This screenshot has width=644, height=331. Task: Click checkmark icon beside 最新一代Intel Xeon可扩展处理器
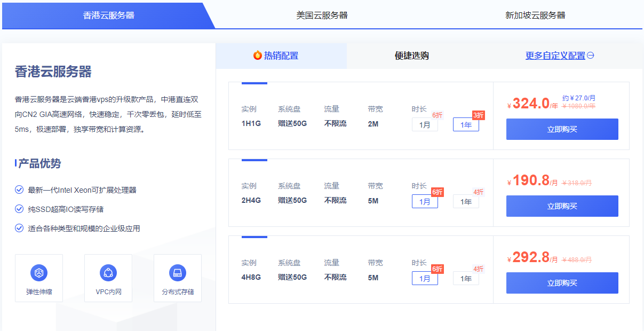click(x=19, y=190)
